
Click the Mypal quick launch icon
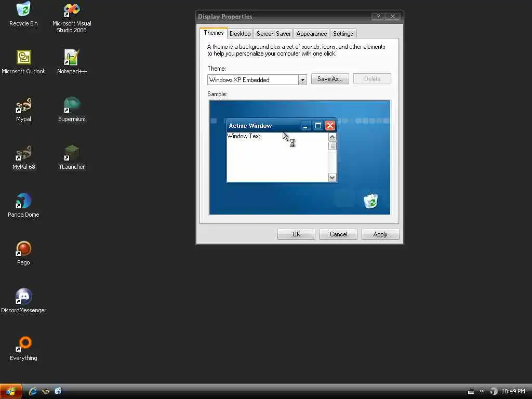[46, 391]
